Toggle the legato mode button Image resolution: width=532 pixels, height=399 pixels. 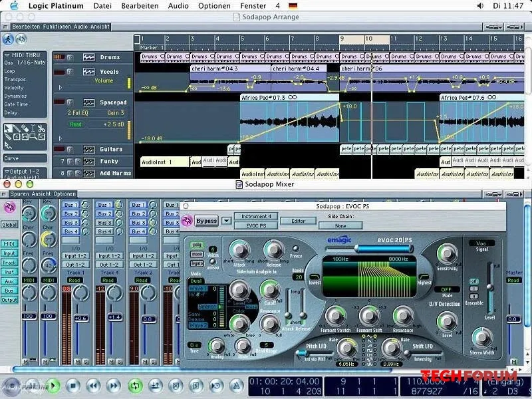click(196, 263)
